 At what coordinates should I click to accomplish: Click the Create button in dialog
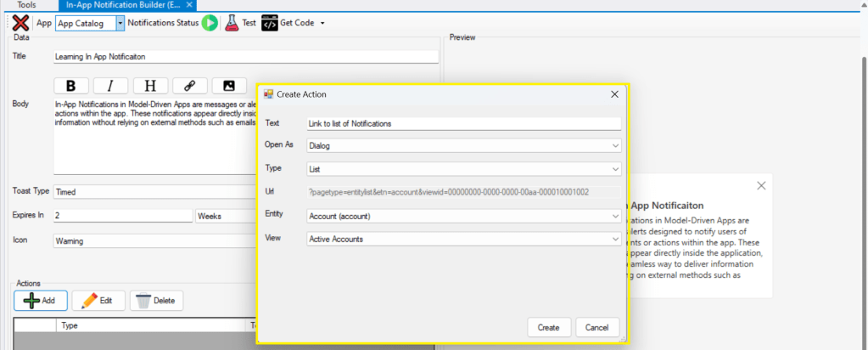pyautogui.click(x=548, y=327)
